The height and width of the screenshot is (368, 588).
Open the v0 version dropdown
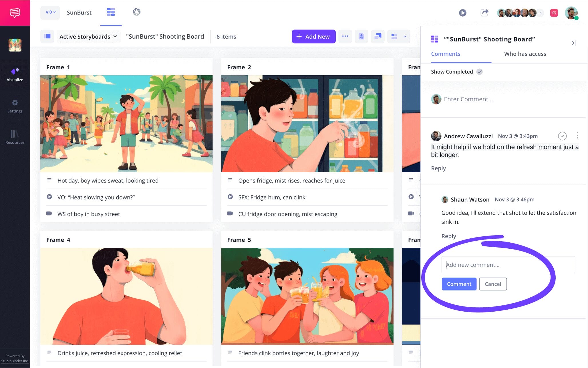[x=50, y=13]
